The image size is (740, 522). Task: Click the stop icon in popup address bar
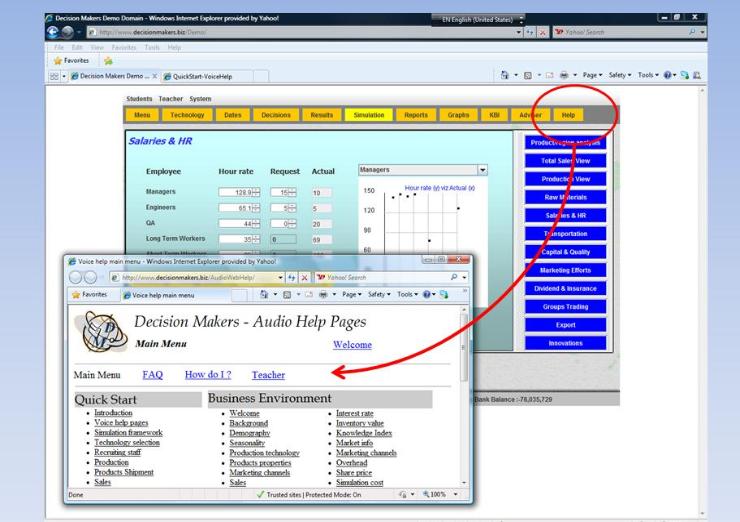(x=305, y=277)
